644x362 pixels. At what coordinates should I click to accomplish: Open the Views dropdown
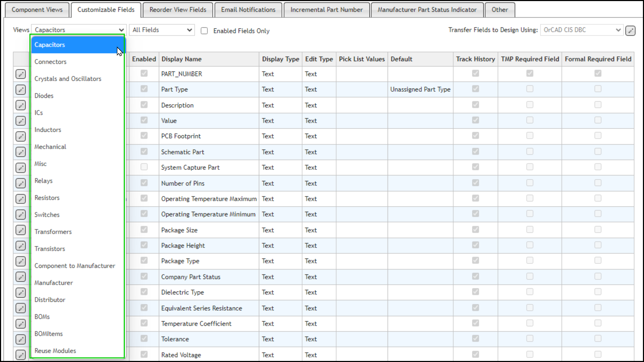click(x=78, y=30)
